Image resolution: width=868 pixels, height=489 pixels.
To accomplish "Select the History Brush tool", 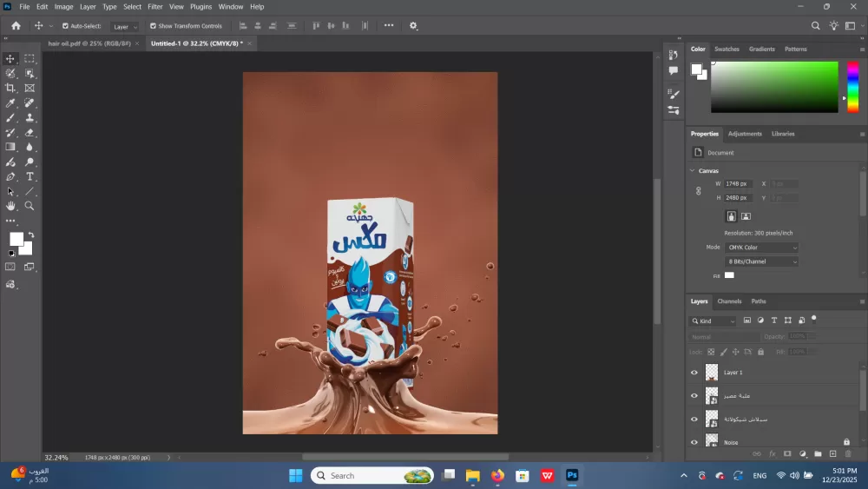I will tap(10, 132).
